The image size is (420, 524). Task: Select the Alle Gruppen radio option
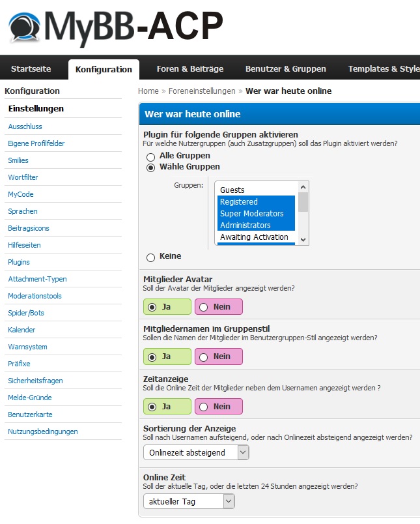pos(151,156)
